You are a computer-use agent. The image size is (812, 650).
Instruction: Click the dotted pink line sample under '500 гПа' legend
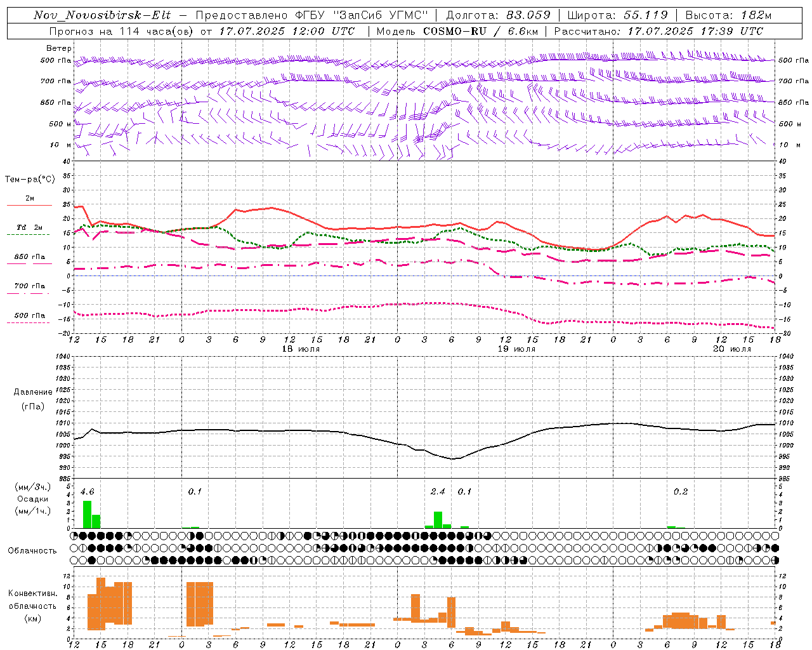[29, 323]
